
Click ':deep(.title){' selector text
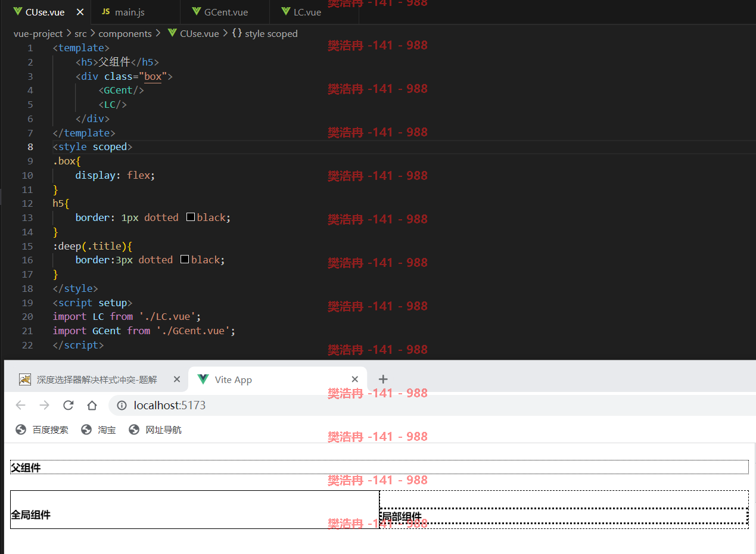coord(92,246)
